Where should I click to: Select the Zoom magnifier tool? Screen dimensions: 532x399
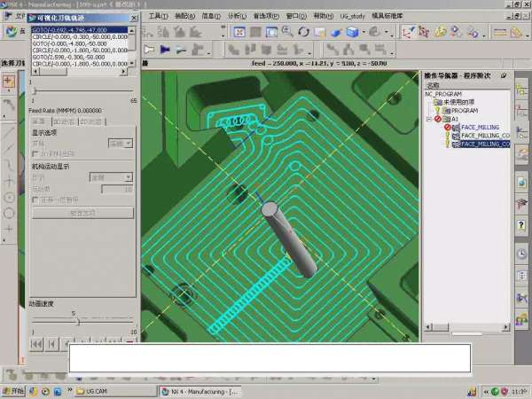[x=286, y=32]
